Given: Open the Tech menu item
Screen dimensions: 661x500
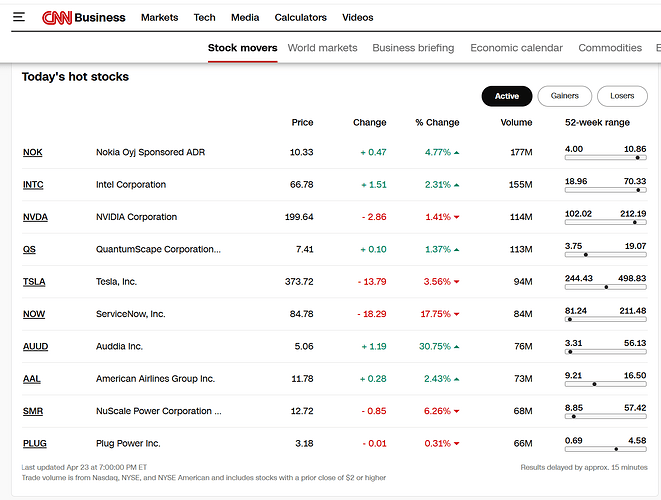Looking at the screenshot, I should click(204, 18).
